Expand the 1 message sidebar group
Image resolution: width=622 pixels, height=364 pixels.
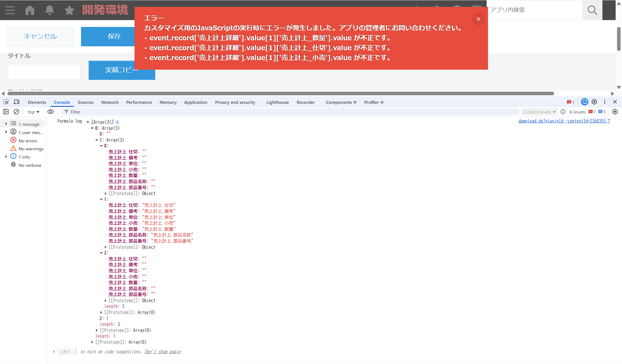point(6,124)
